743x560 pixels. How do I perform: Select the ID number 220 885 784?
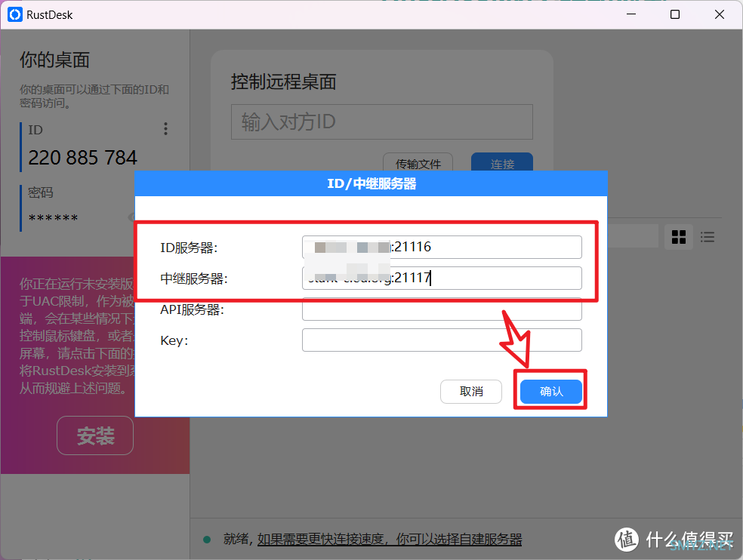tap(82, 157)
